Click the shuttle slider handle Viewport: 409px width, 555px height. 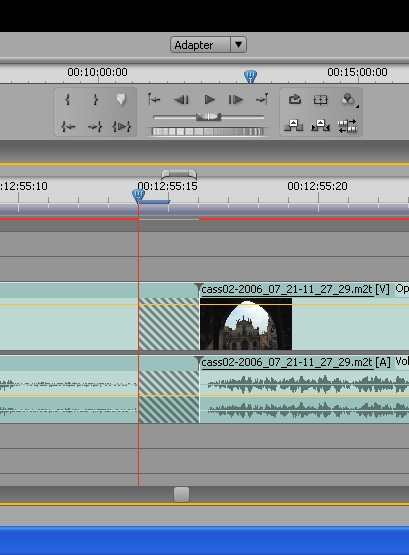point(209,117)
